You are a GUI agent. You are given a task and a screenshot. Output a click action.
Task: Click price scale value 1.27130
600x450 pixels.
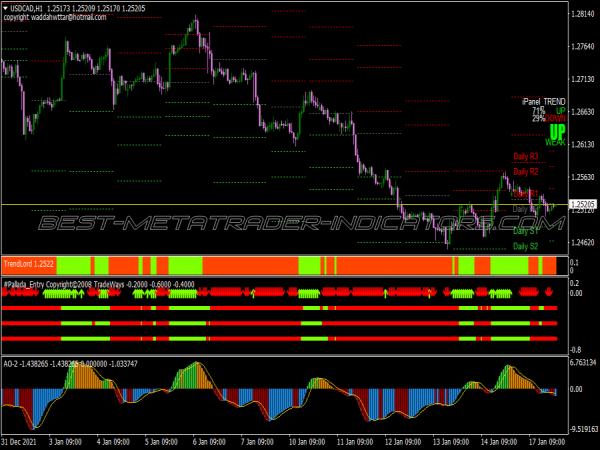(583, 79)
